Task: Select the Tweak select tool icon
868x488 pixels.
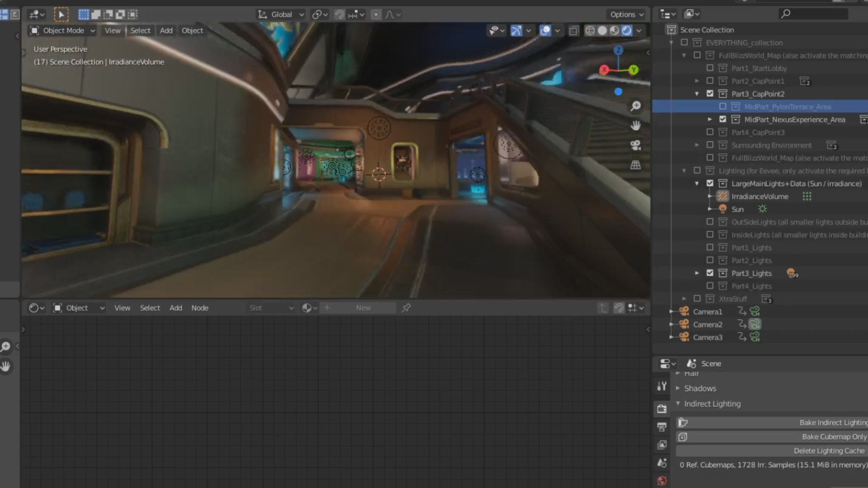Action: [61, 14]
